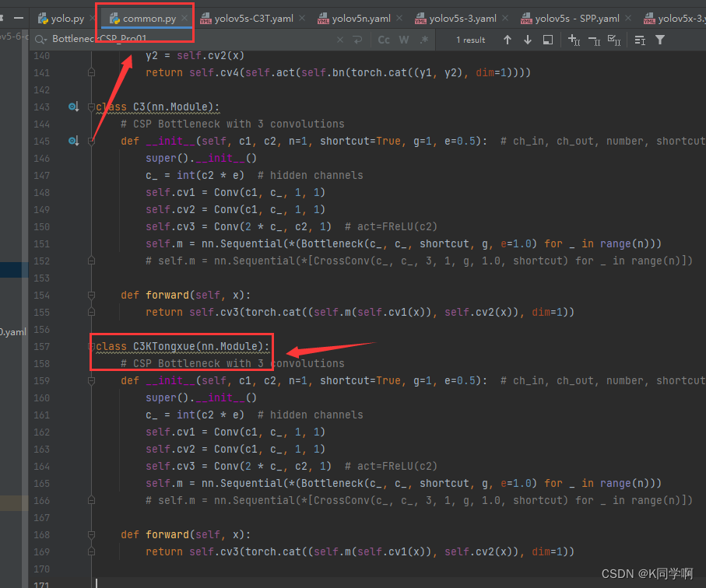Open the search filter funnel options
The image size is (706, 588).
pos(660,40)
